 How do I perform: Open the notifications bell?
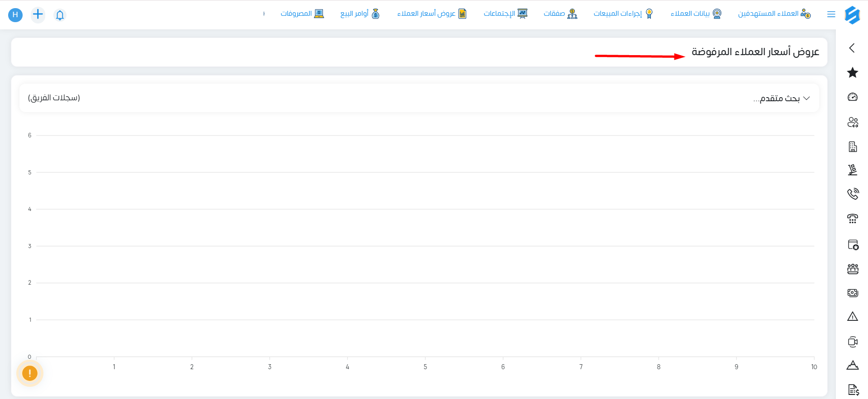(60, 15)
